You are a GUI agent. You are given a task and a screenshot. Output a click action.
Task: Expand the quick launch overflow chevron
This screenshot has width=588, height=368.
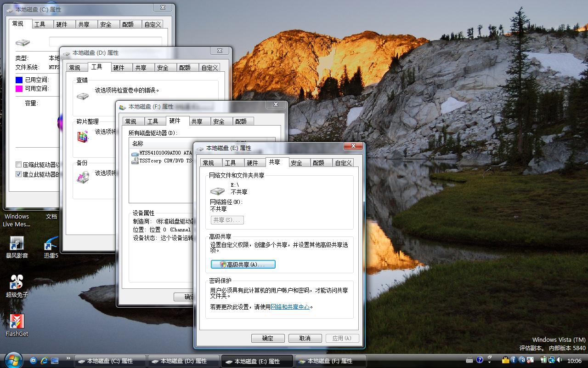coord(68,358)
